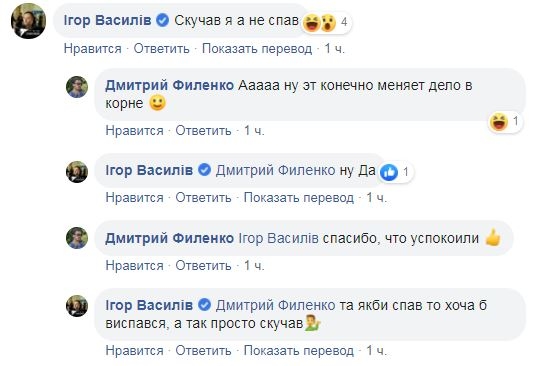Reply to the 'ну Да' comment
This screenshot has width=553, height=366.
(203, 197)
